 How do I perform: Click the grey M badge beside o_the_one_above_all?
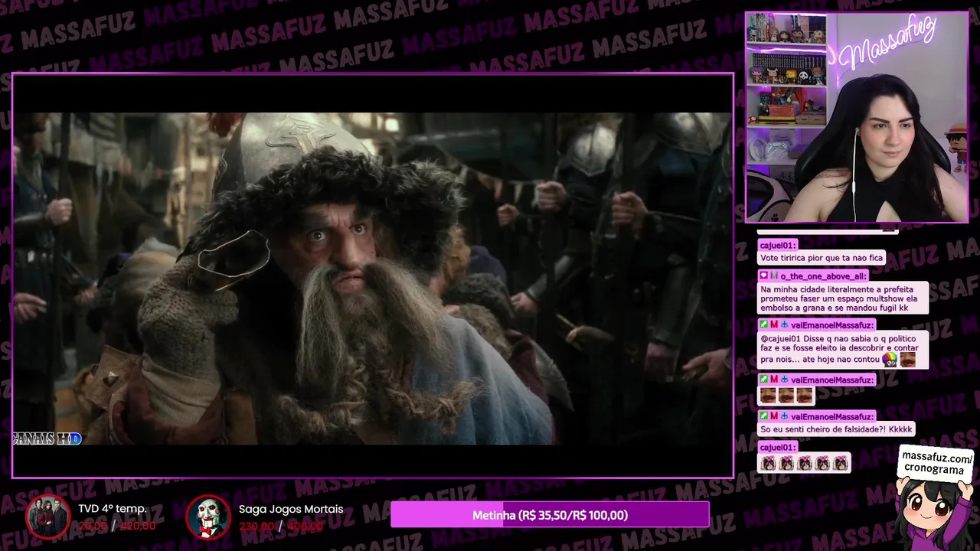[773, 275]
